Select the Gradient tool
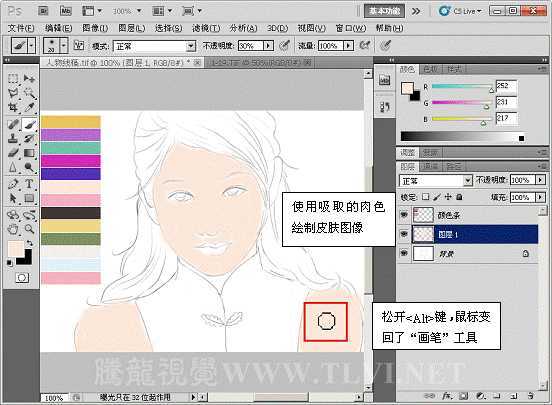552x405 pixels. (x=29, y=152)
